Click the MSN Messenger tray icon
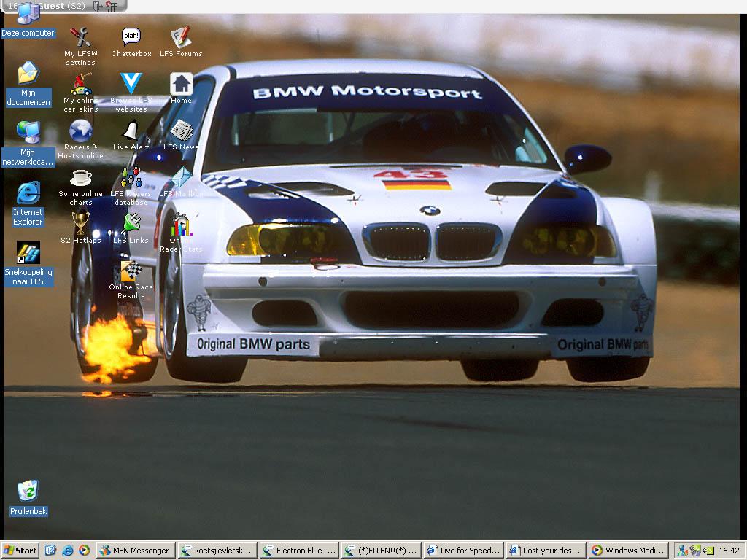This screenshot has width=747, height=560. pyautogui.click(x=682, y=551)
